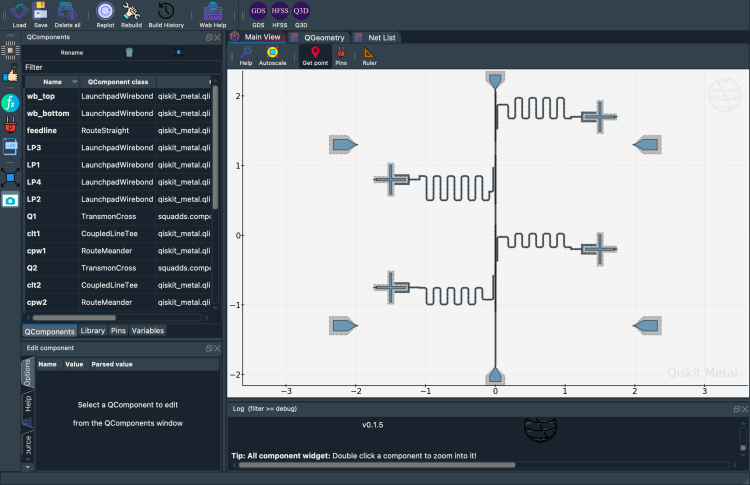Screen dimensions: 750x485
Task: Select the LP2 component row
Action: tap(118, 199)
